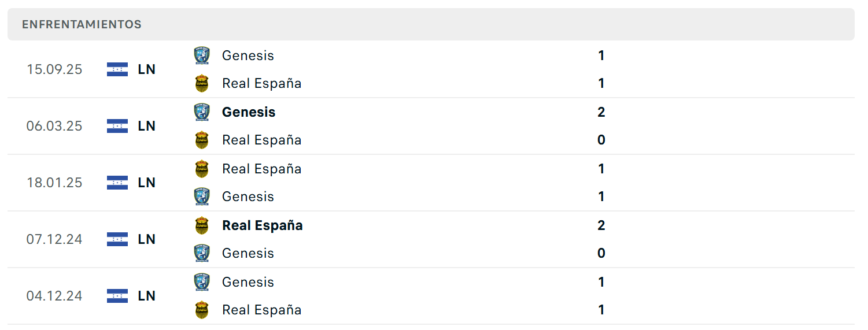
Task: Click Genesis crest in 06.03.25 match
Action: point(202,112)
